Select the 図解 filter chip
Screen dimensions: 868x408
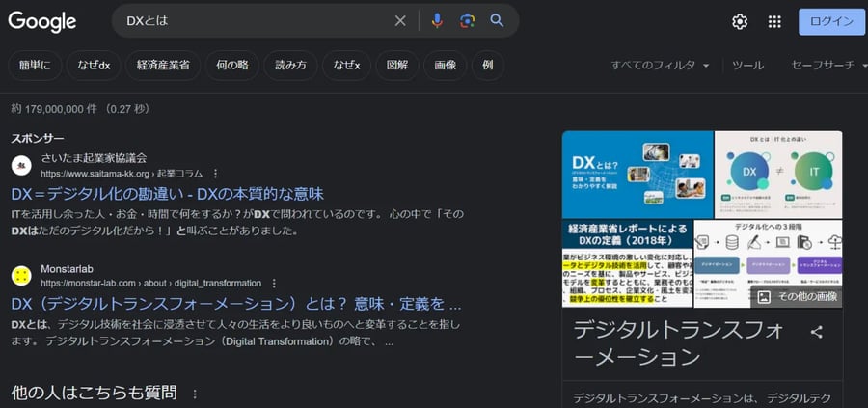coord(397,66)
